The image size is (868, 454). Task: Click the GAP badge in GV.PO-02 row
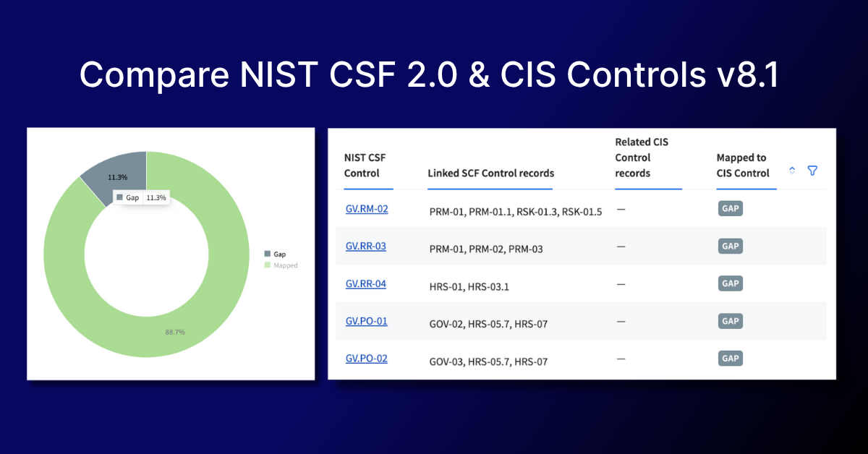[x=730, y=359]
